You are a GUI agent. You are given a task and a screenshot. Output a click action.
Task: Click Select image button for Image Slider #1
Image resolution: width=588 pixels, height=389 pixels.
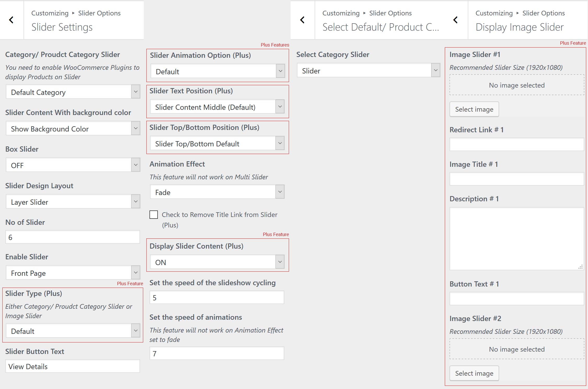[x=474, y=109]
